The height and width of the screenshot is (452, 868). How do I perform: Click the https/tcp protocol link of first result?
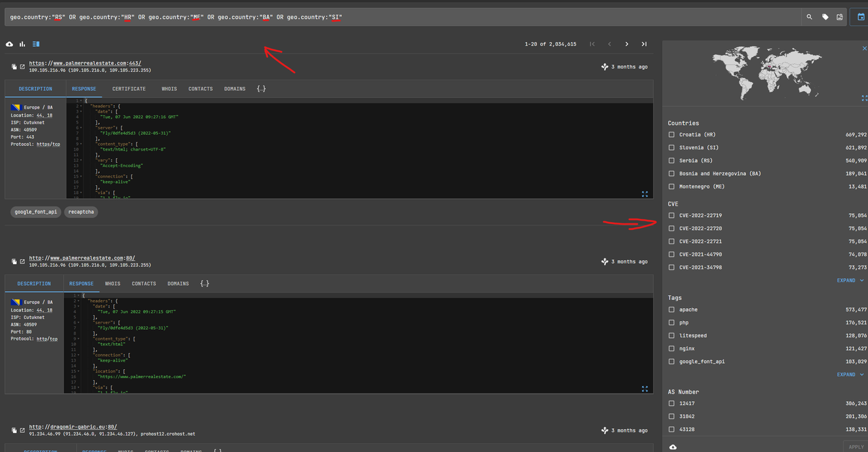tap(47, 145)
